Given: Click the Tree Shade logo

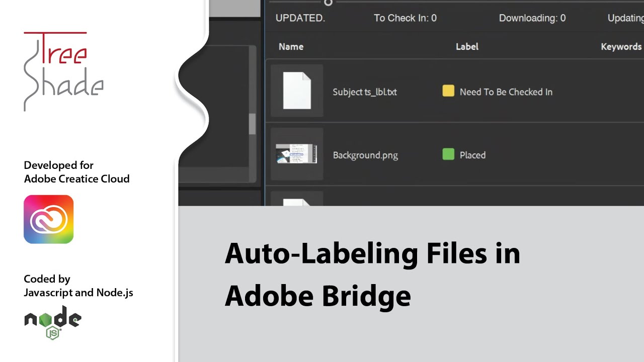Looking at the screenshot, I should 63,71.
